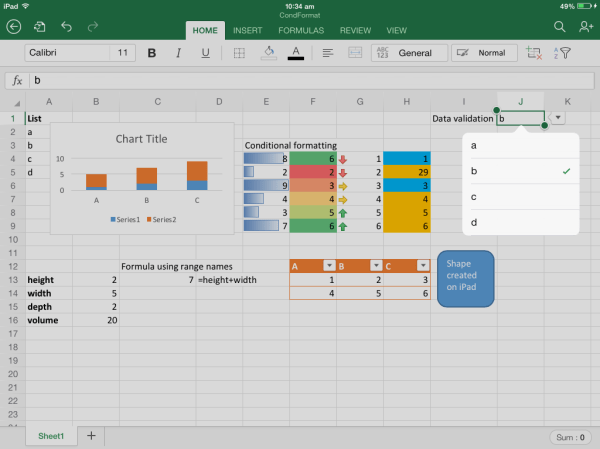This screenshot has height=449, width=600.
Task: Tap the red down arrow beside red 2
Action: coord(343,173)
